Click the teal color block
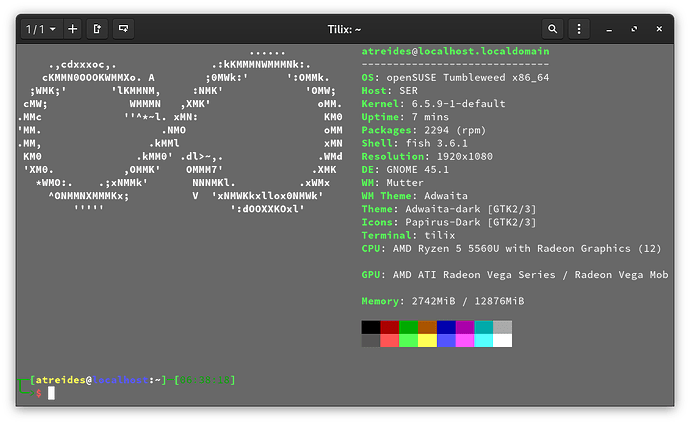Viewport: 690px width, 424px height. [484, 327]
